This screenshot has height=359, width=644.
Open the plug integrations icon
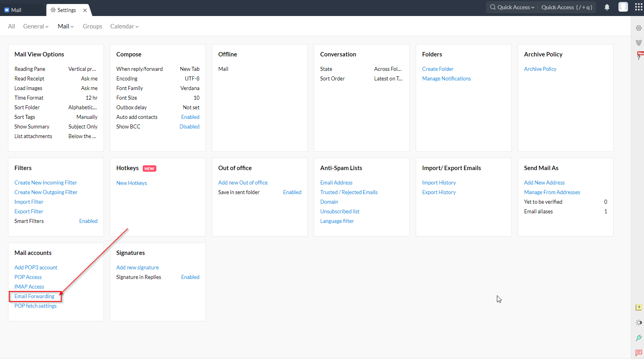(639, 338)
